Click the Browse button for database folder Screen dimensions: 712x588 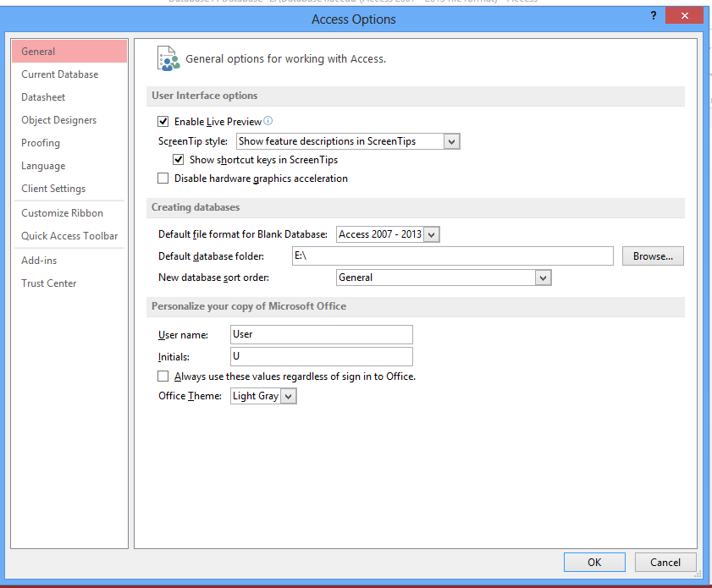pos(652,256)
